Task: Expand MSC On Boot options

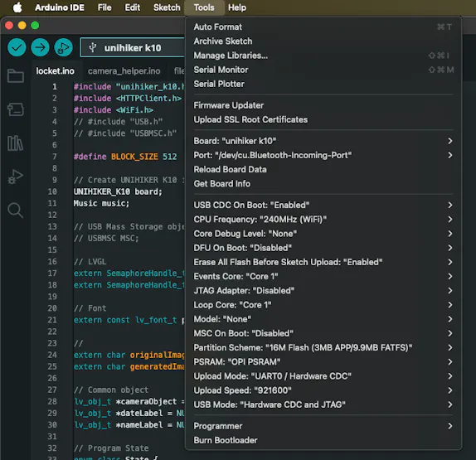Action: (323, 333)
